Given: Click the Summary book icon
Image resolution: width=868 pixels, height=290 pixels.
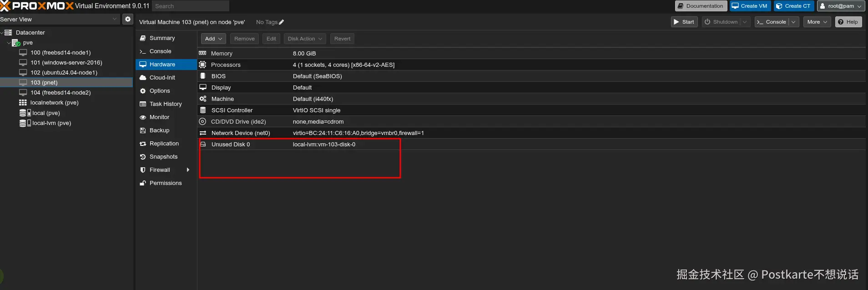Looking at the screenshot, I should coord(143,38).
